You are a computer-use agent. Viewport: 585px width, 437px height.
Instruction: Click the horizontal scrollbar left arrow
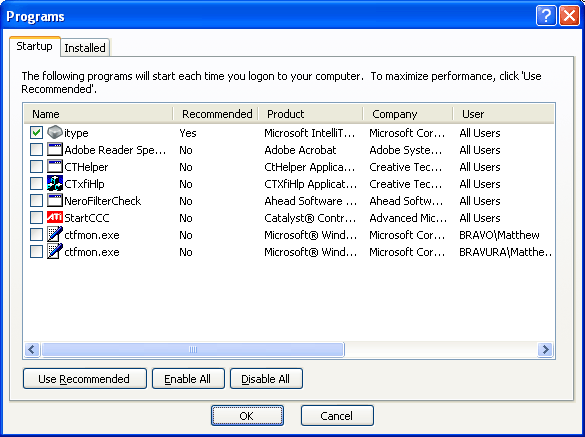(32, 350)
